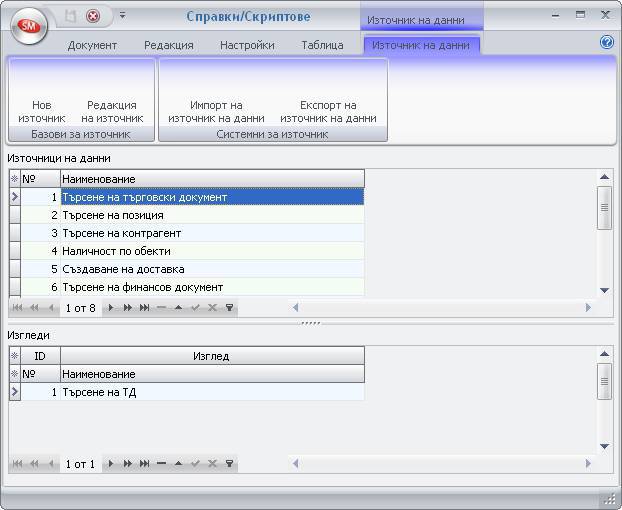The image size is (622, 510).
Task: Click record counter 1 от 1
Action: tap(81, 464)
